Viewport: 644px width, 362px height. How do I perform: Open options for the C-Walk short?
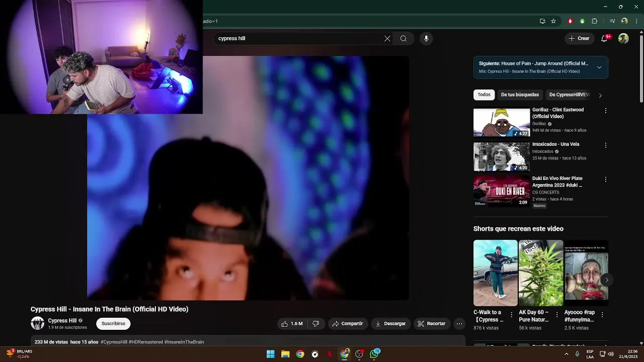click(512, 315)
